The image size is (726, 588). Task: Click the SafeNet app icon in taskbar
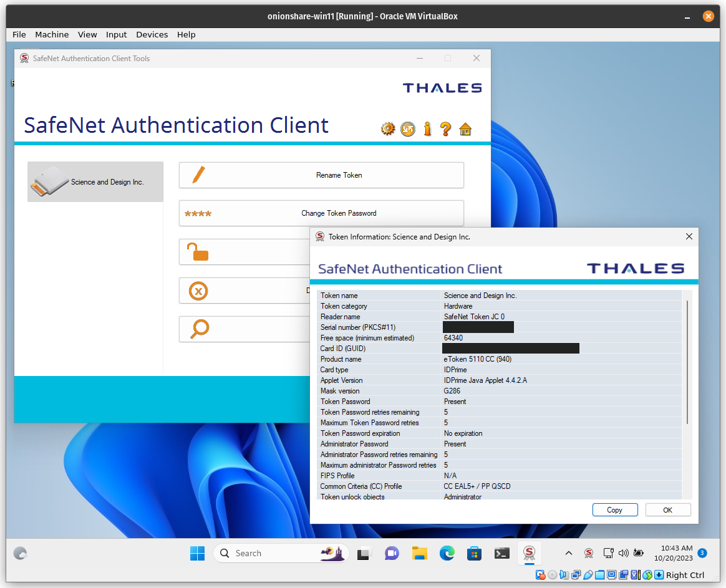tap(530, 553)
